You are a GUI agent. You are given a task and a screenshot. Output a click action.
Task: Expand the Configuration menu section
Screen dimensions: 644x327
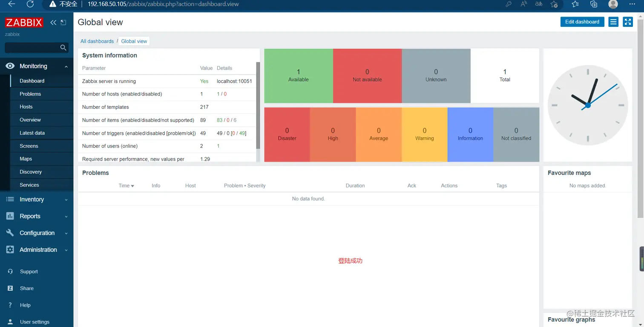click(66, 233)
